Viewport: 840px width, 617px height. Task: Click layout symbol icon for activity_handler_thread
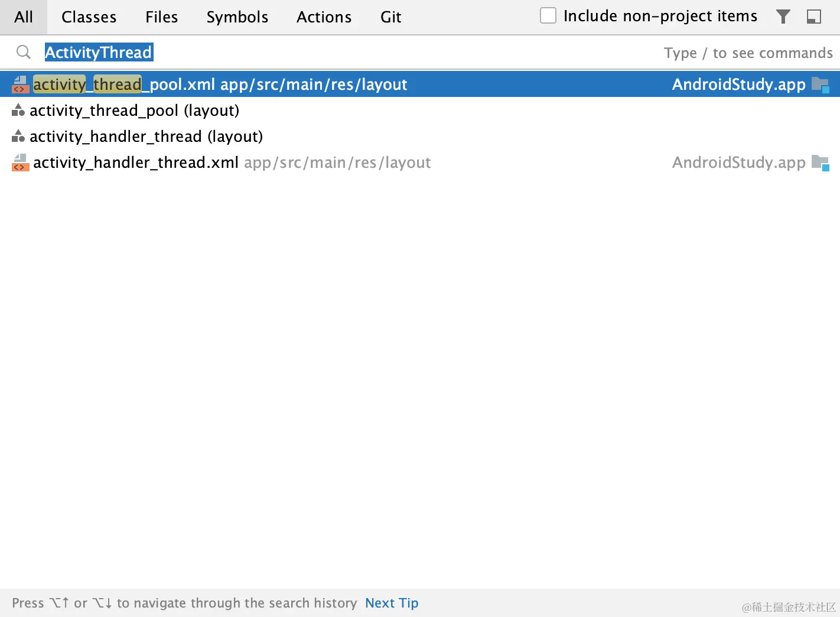click(x=18, y=137)
